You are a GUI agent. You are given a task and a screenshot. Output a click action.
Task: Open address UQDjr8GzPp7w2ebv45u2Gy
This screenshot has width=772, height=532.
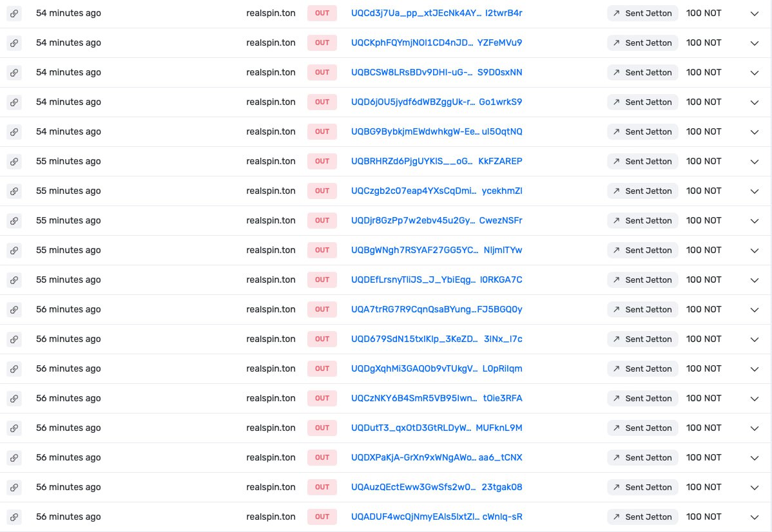click(437, 220)
